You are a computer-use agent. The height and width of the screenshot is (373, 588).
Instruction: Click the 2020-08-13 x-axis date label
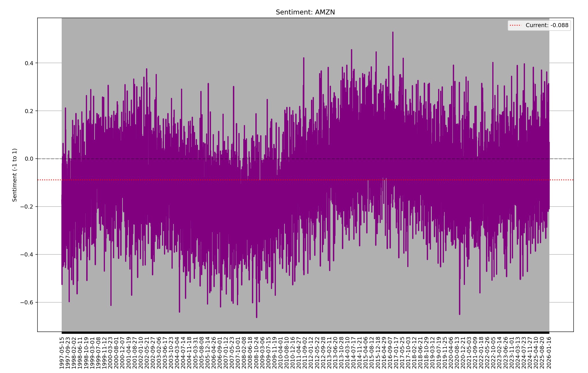457,353
